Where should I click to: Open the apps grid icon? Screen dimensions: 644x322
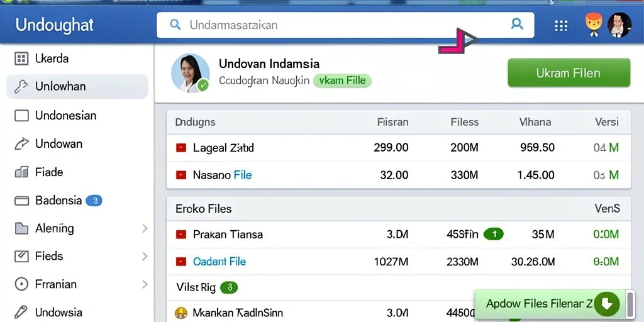coord(560,25)
